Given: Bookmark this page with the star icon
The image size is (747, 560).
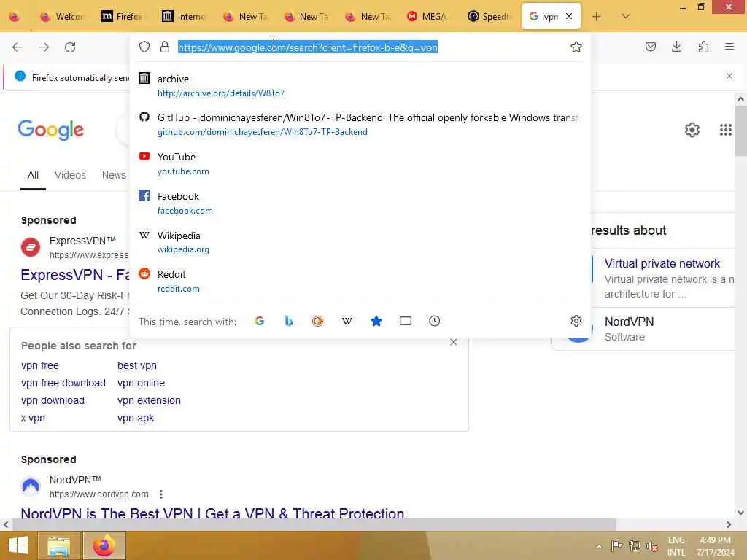Looking at the screenshot, I should [x=576, y=47].
